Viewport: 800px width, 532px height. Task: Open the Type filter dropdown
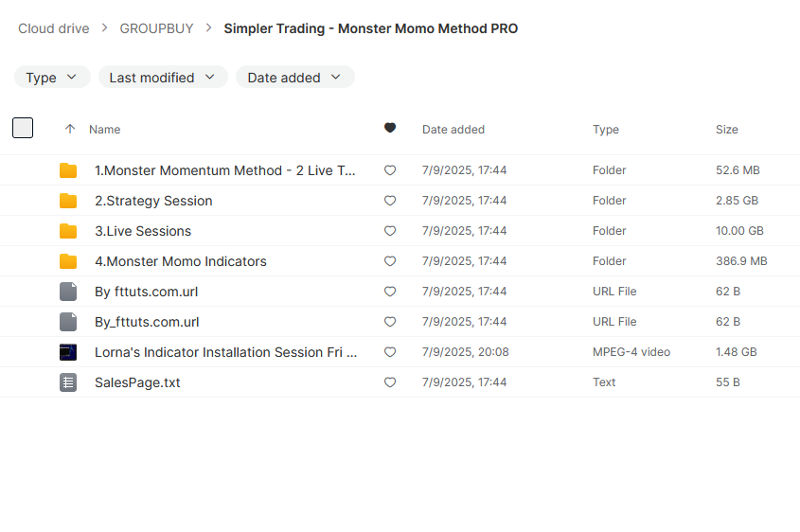52,77
